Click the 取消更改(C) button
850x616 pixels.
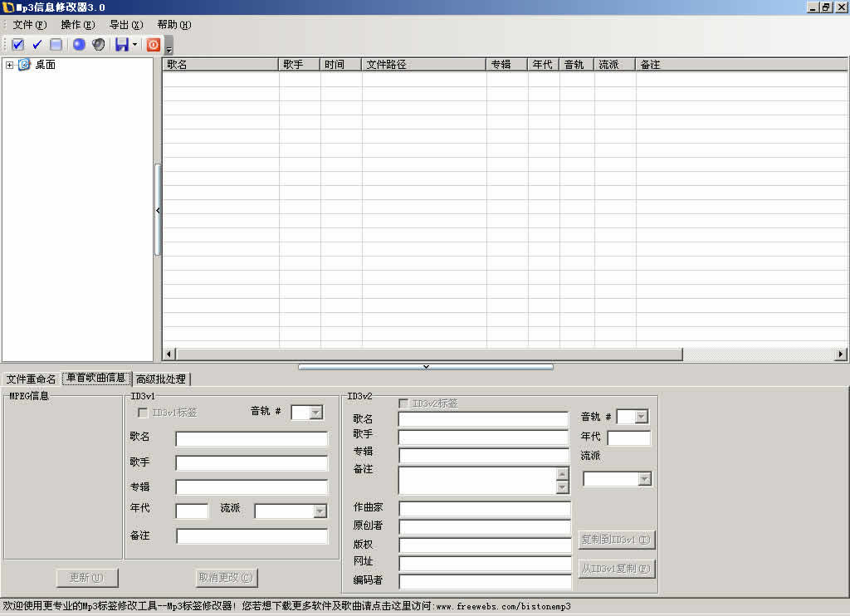pos(226,578)
